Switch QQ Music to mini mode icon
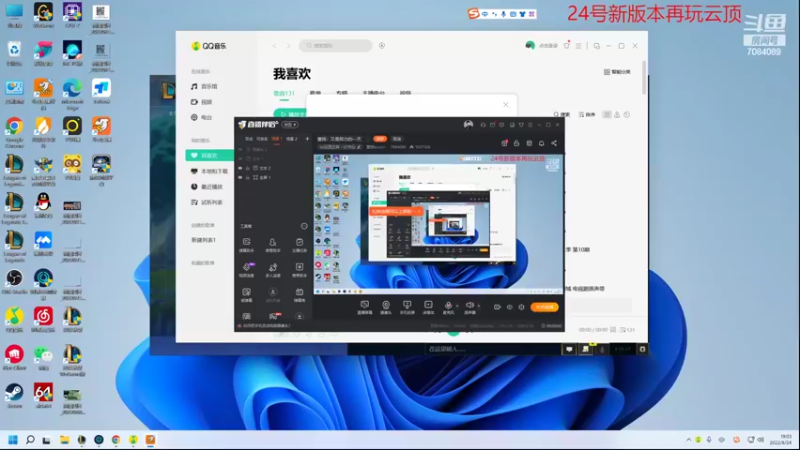800x450 pixels. click(596, 46)
